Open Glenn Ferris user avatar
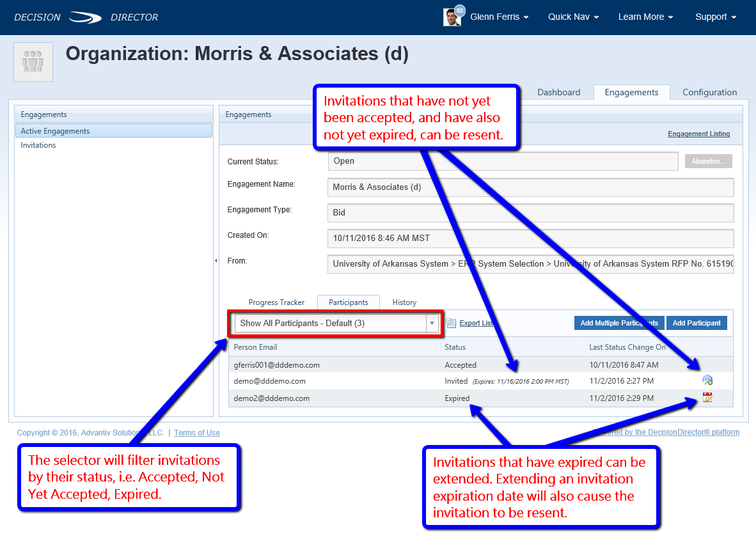 452,17
